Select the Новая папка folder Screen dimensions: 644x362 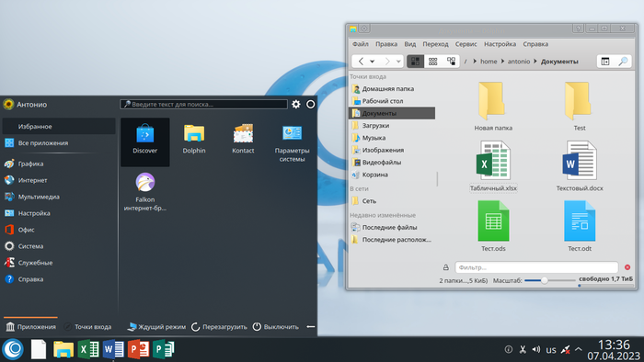click(x=493, y=107)
